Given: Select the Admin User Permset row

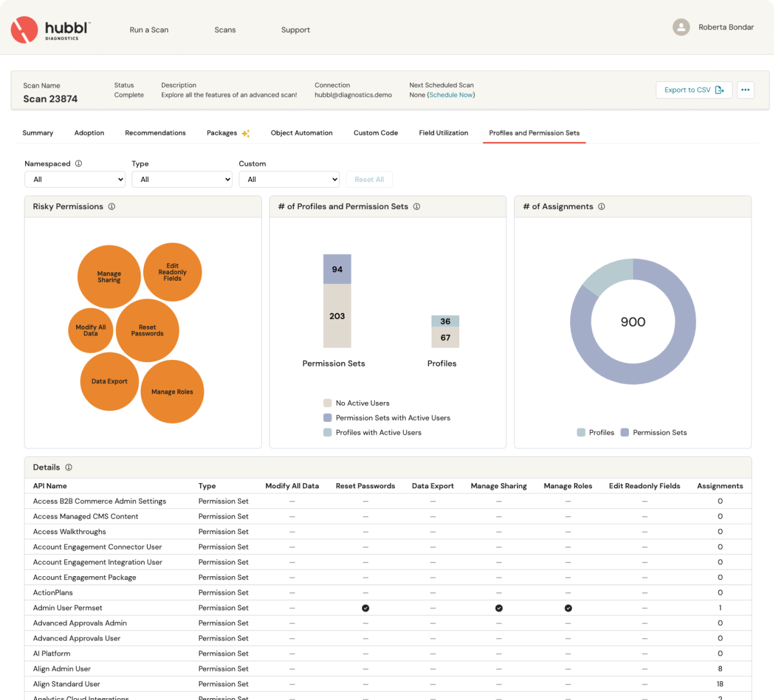Looking at the screenshot, I should coord(388,608).
